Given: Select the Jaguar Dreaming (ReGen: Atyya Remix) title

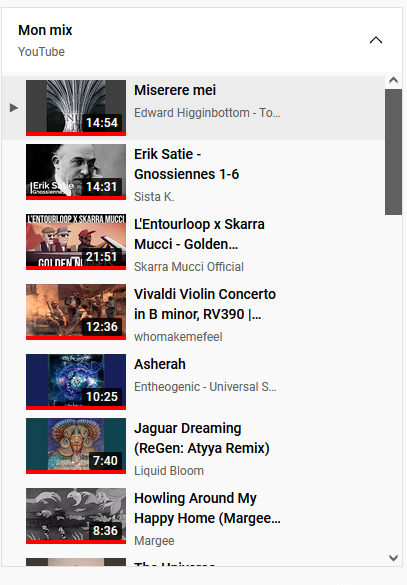Looking at the screenshot, I should tap(202, 438).
